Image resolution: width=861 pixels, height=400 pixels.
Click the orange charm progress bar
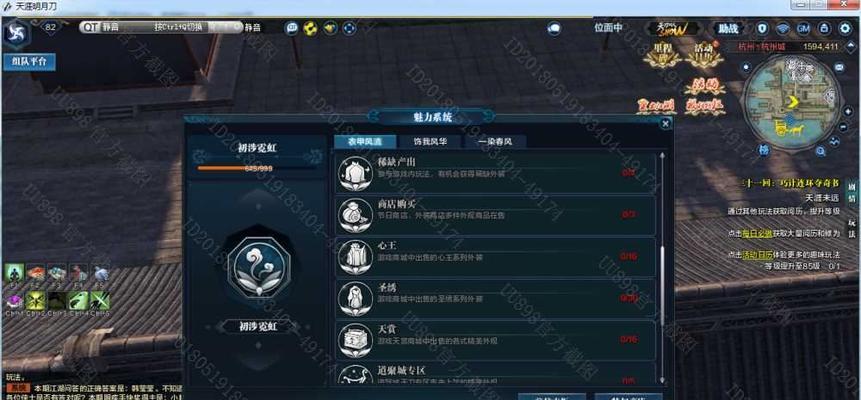tap(234, 169)
